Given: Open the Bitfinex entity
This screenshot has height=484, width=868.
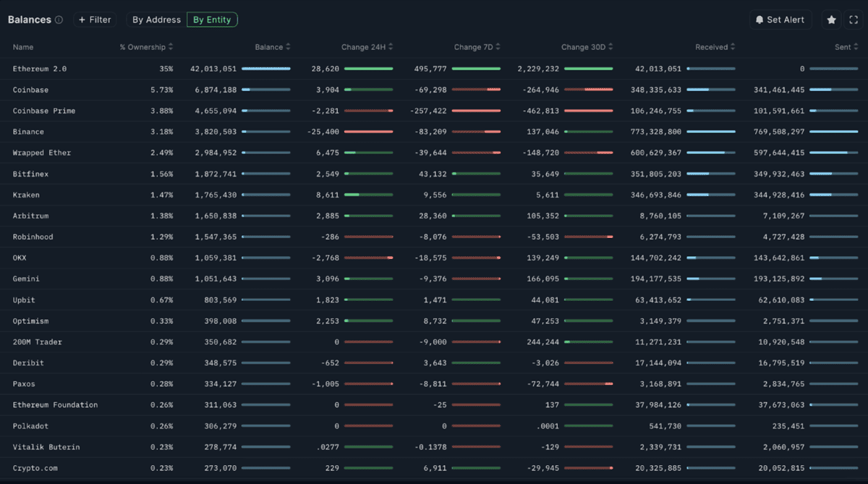Looking at the screenshot, I should (x=30, y=174).
